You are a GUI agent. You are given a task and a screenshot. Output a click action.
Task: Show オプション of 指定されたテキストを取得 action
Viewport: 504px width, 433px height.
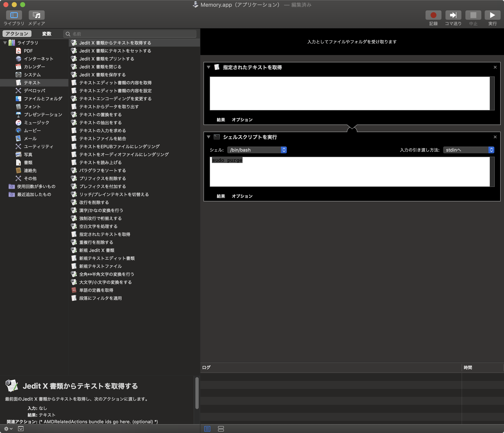[x=242, y=120]
